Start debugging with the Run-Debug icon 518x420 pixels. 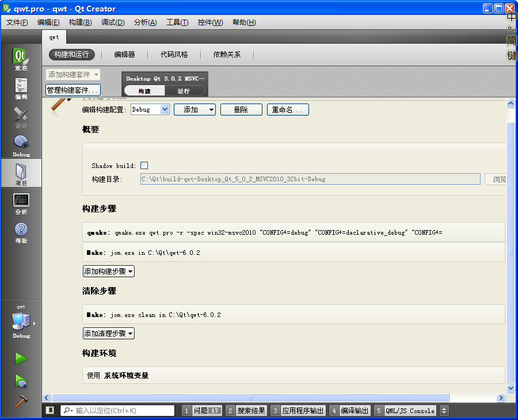point(21,381)
